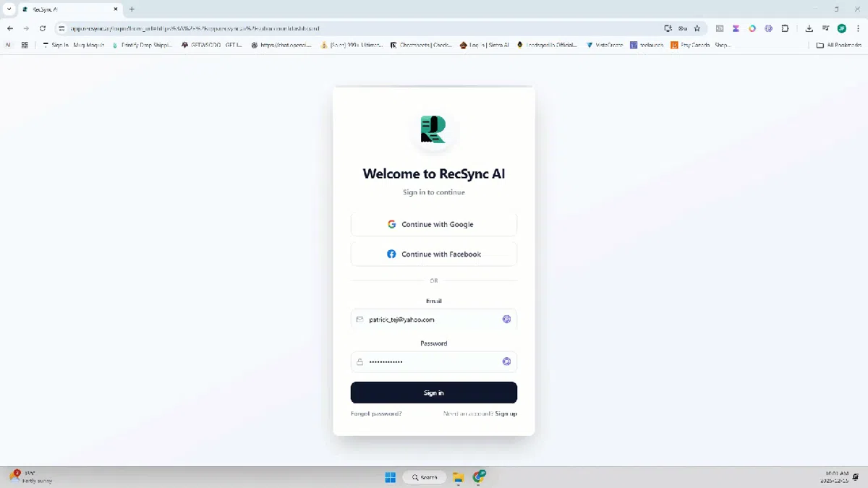Open the Printify Drop Shipping bookmark
This screenshot has height=488, width=868.
pyautogui.click(x=142, y=45)
